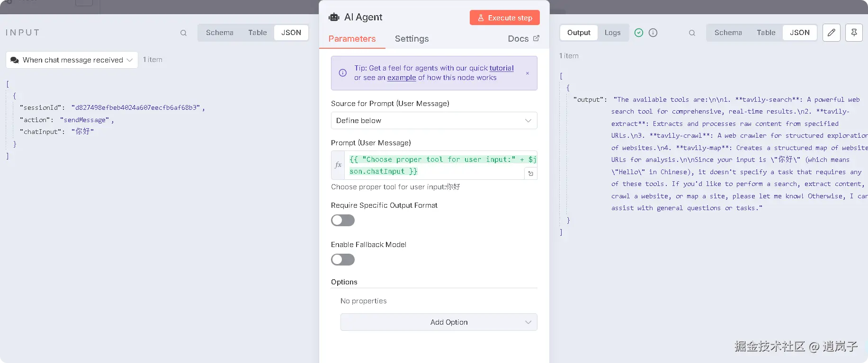Turn on Enable Fallback Model switch
The width and height of the screenshot is (868, 363).
[x=343, y=260]
